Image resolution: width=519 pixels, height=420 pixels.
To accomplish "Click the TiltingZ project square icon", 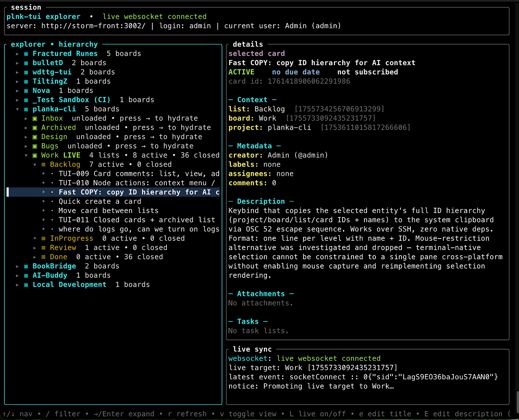I will 26,81.
